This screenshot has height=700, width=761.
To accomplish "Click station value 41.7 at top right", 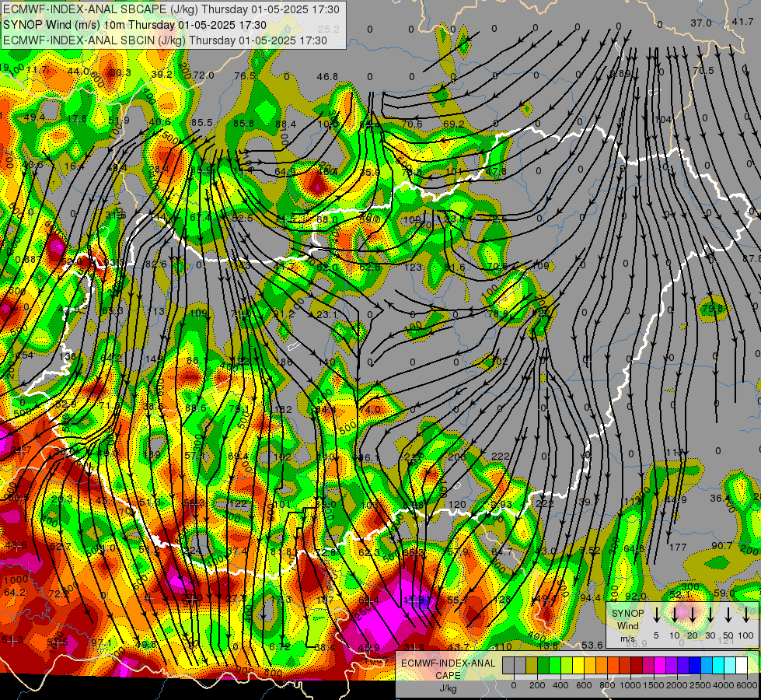I will pos(742,21).
